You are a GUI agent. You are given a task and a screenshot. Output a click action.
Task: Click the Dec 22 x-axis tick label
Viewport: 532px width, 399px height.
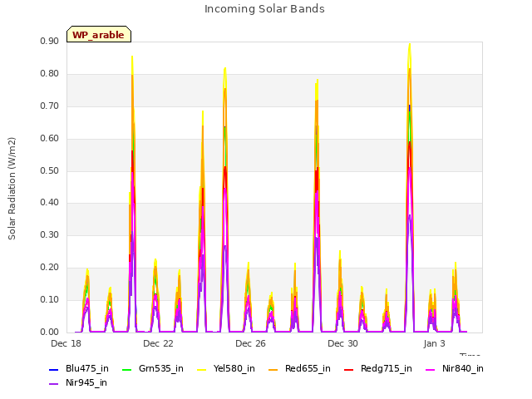point(159,343)
